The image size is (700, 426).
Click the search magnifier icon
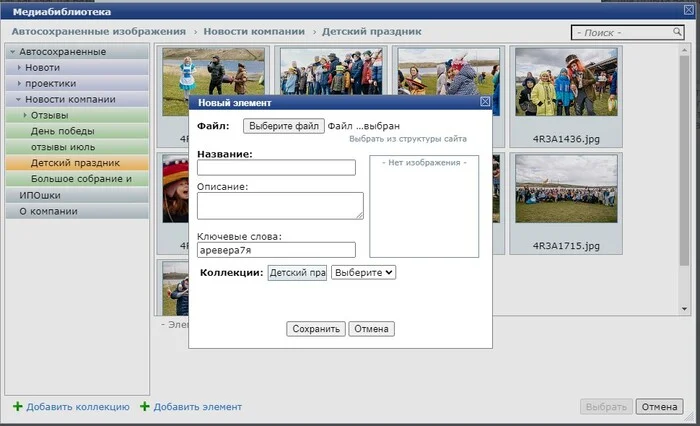click(x=677, y=32)
